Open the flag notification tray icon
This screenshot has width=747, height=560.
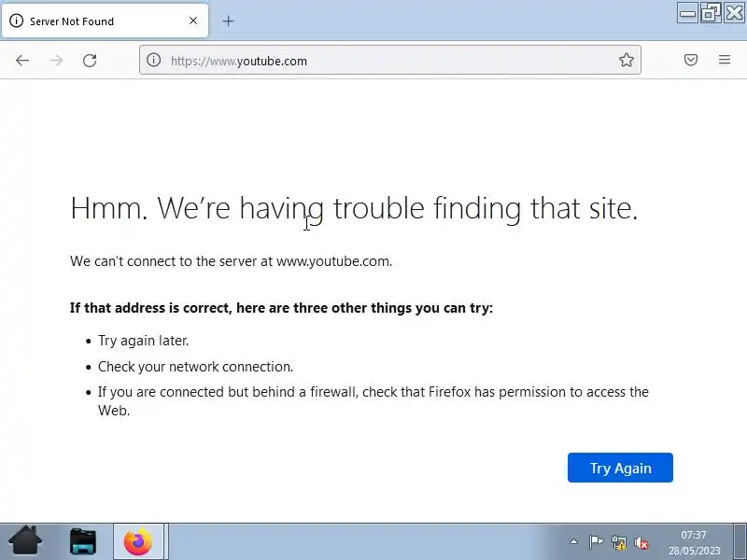[x=596, y=542]
